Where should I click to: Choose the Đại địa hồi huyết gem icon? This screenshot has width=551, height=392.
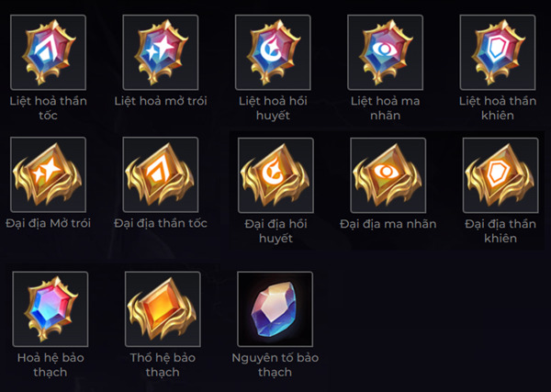click(275, 175)
